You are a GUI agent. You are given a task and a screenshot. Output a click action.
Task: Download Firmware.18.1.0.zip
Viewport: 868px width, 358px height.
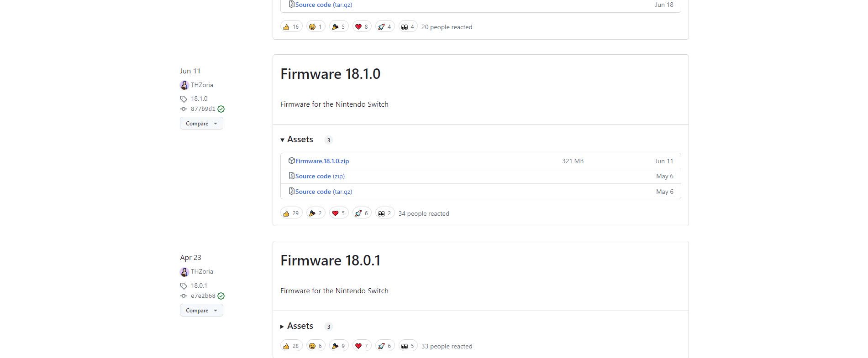click(322, 161)
